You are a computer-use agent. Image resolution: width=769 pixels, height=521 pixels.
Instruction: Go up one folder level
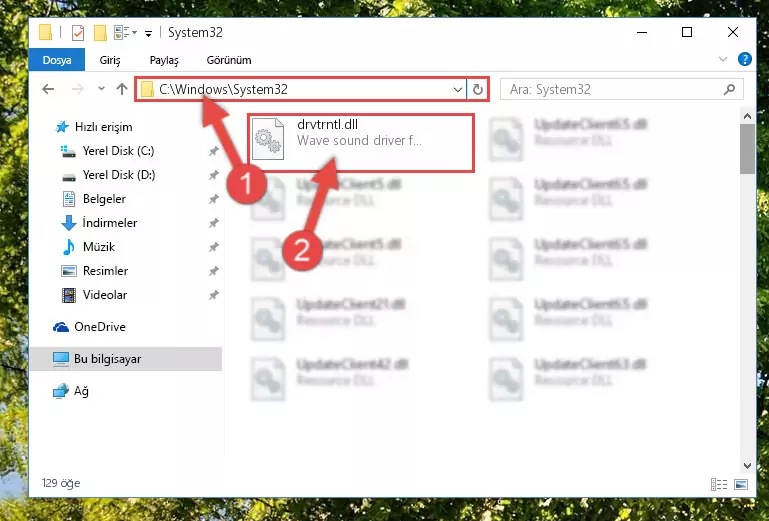click(122, 89)
